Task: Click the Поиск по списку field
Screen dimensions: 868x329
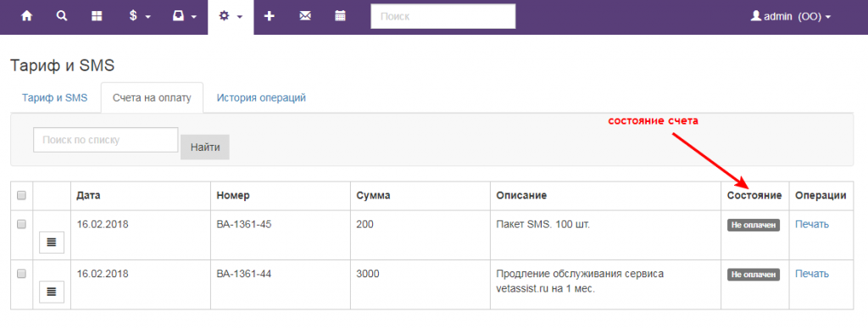Action: (x=106, y=140)
